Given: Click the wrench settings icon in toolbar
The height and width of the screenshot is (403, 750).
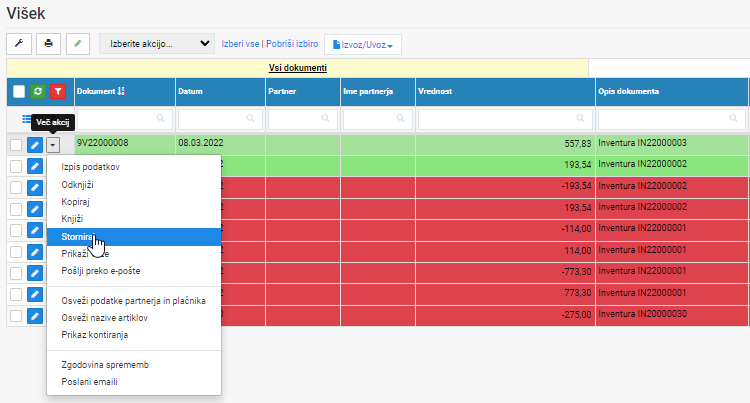Looking at the screenshot, I should point(19,44).
